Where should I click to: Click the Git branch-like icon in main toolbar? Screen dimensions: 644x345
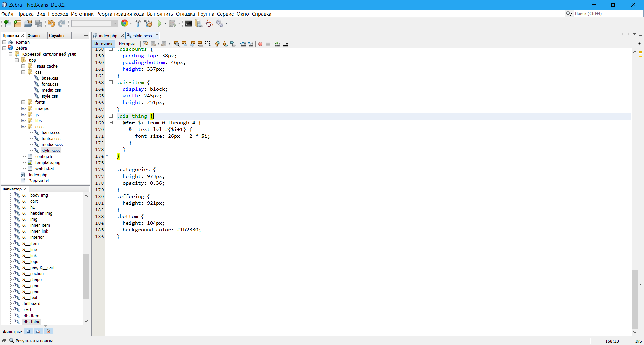[x=209, y=23]
